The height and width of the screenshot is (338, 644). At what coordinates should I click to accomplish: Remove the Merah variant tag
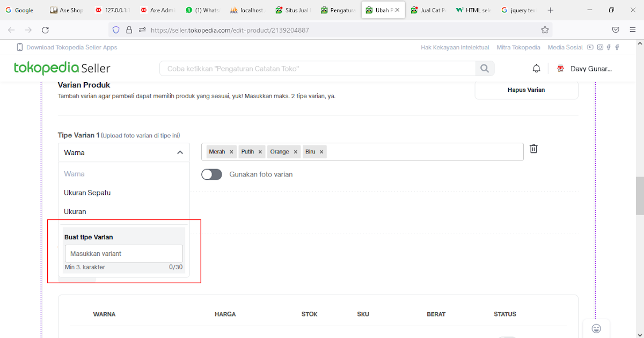(231, 152)
